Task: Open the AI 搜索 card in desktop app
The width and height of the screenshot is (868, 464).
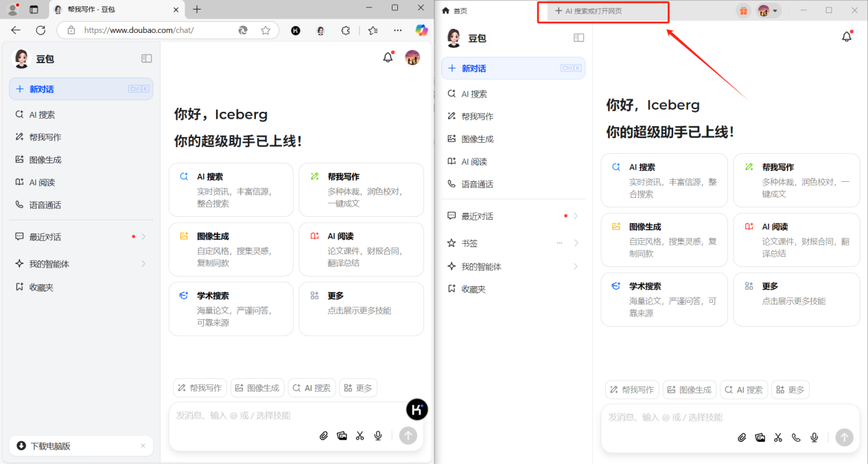Action: click(x=664, y=180)
